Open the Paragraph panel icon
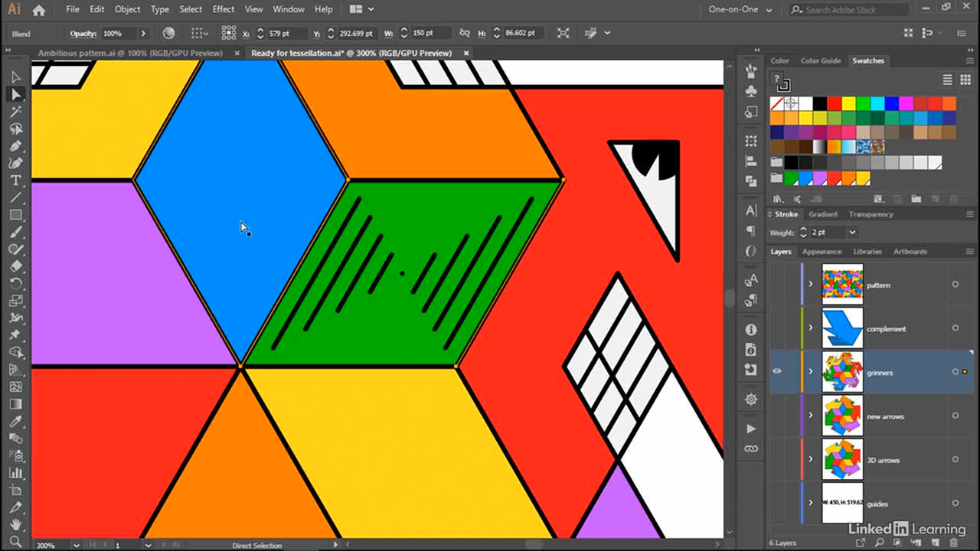Screen dimensions: 980x551 point(751,230)
